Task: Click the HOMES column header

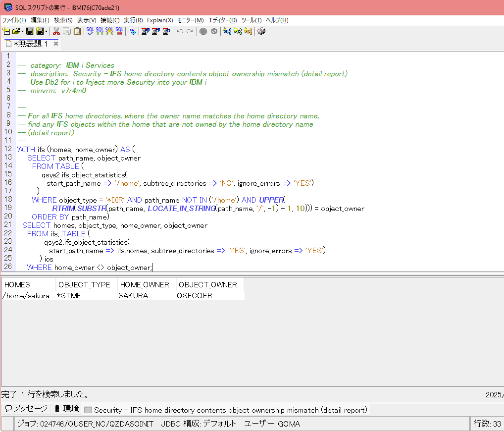Action: pos(29,285)
